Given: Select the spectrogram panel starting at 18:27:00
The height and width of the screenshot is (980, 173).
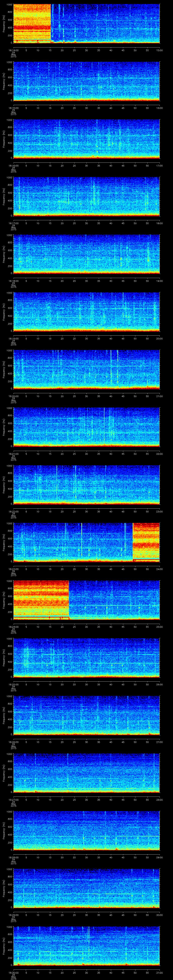Looking at the screenshot, I should click(x=86, y=773).
